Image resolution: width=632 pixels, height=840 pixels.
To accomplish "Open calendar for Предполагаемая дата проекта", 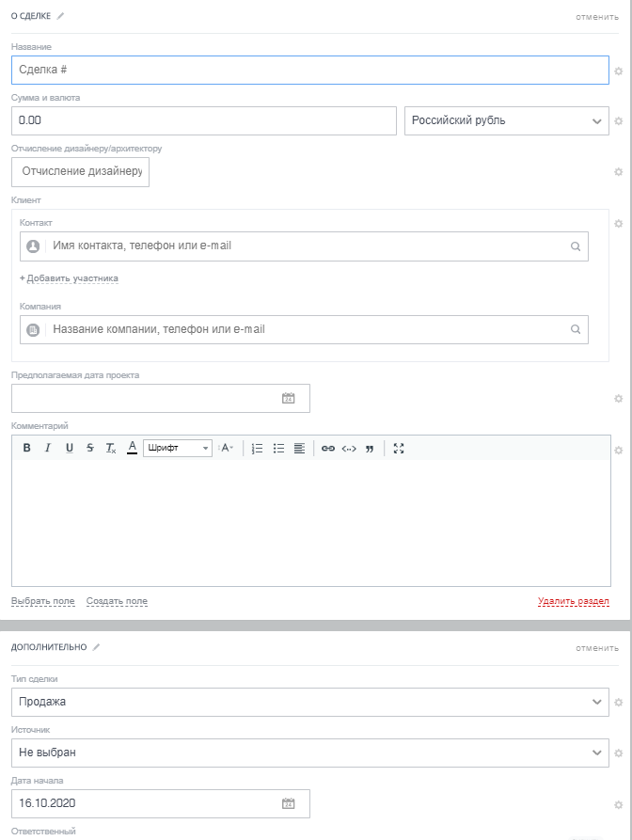I will click(x=289, y=398).
